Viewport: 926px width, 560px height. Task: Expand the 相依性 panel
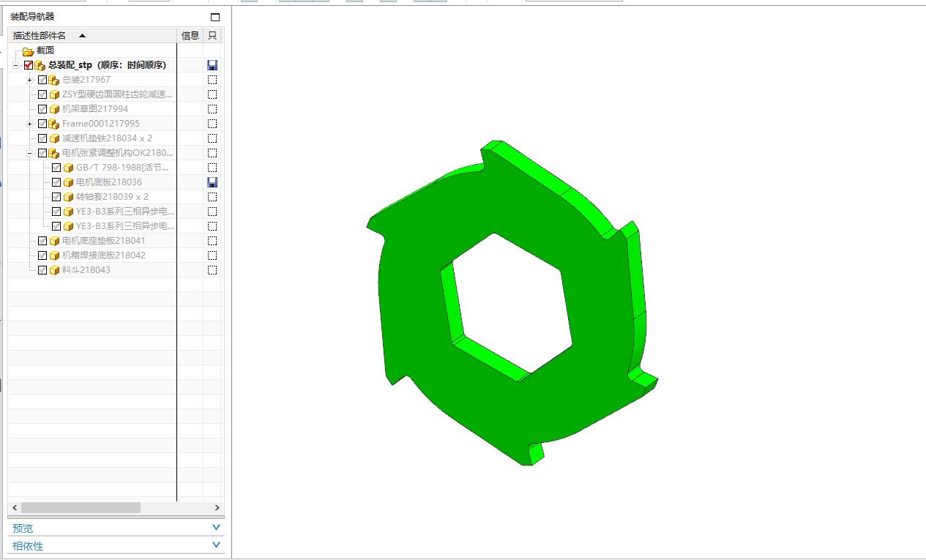tap(216, 545)
